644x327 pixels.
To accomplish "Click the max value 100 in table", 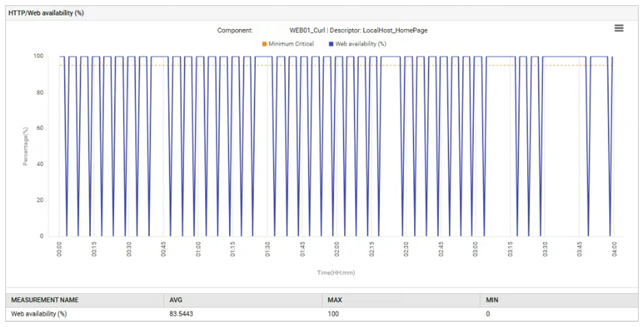I will pos(333,314).
